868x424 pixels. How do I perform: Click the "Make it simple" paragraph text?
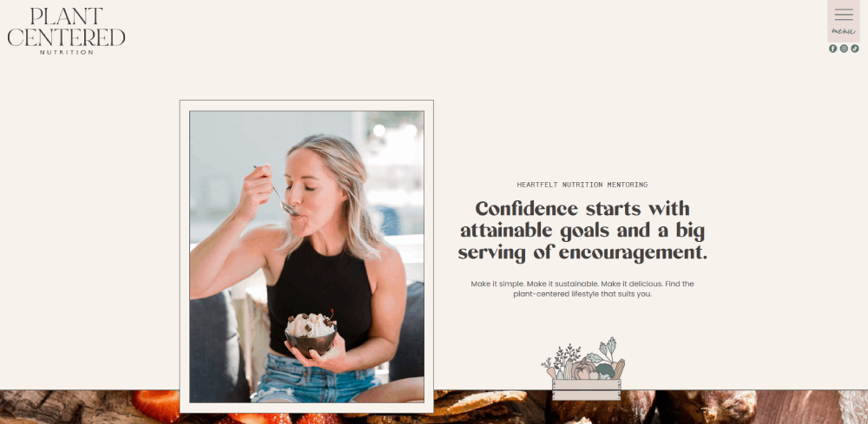pos(582,289)
